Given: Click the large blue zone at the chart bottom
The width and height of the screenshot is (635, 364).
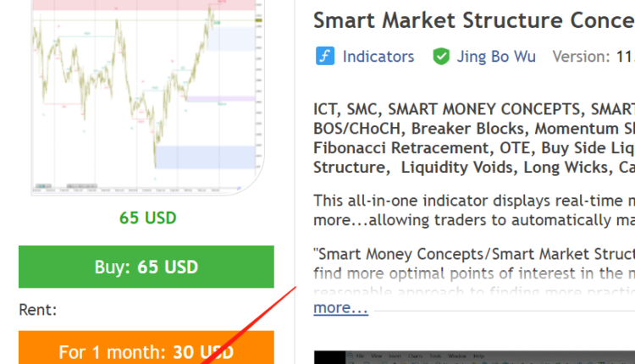Looking at the screenshot, I should pyautogui.click(x=202, y=157).
